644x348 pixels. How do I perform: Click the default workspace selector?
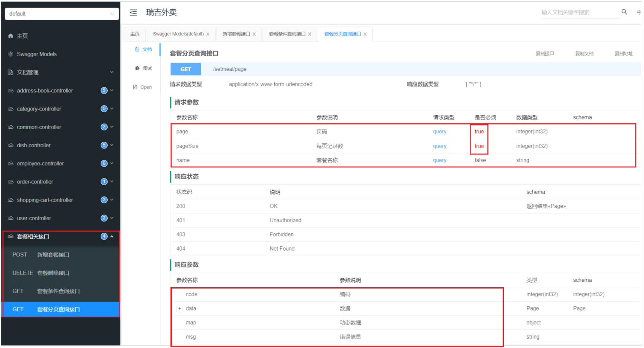click(62, 13)
